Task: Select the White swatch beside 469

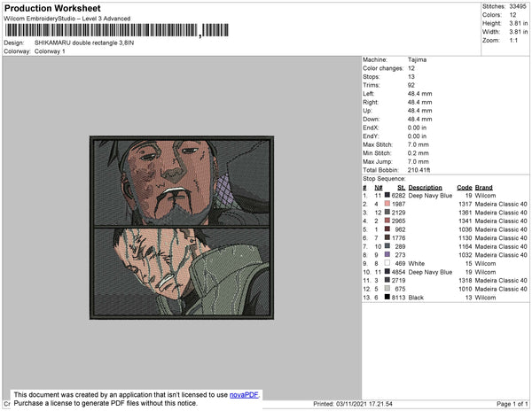Action: click(387, 263)
